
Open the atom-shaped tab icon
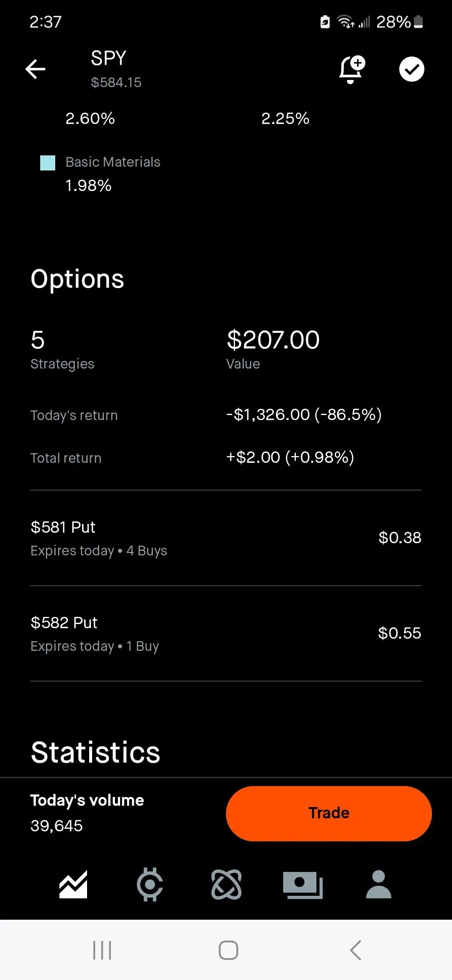pyautogui.click(x=226, y=885)
